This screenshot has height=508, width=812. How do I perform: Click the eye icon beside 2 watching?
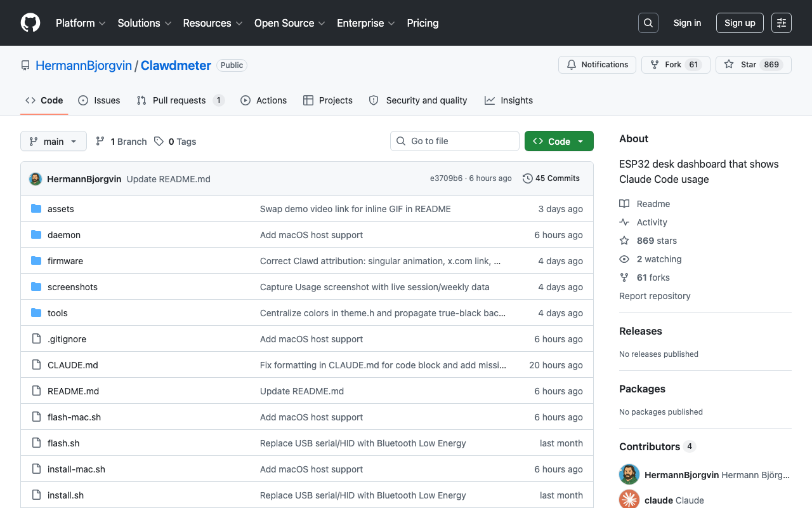624,259
